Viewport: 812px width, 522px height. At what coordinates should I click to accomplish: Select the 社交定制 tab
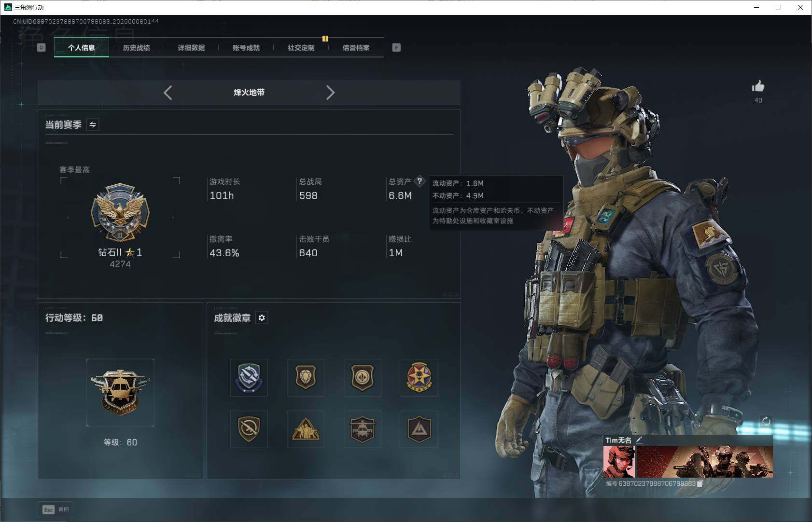[x=301, y=48]
